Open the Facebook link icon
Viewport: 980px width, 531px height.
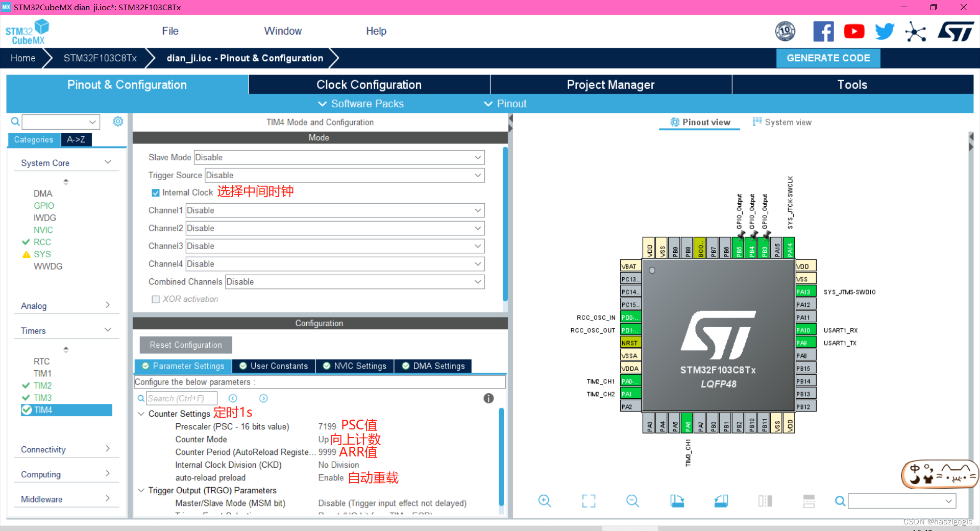(823, 32)
